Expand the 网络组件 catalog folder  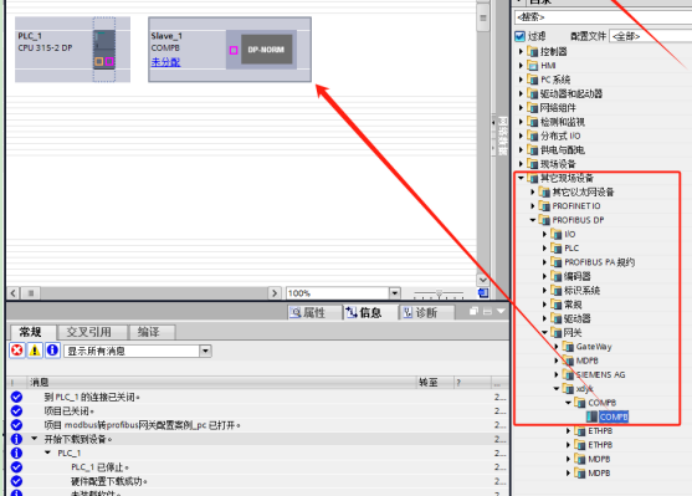point(521,108)
